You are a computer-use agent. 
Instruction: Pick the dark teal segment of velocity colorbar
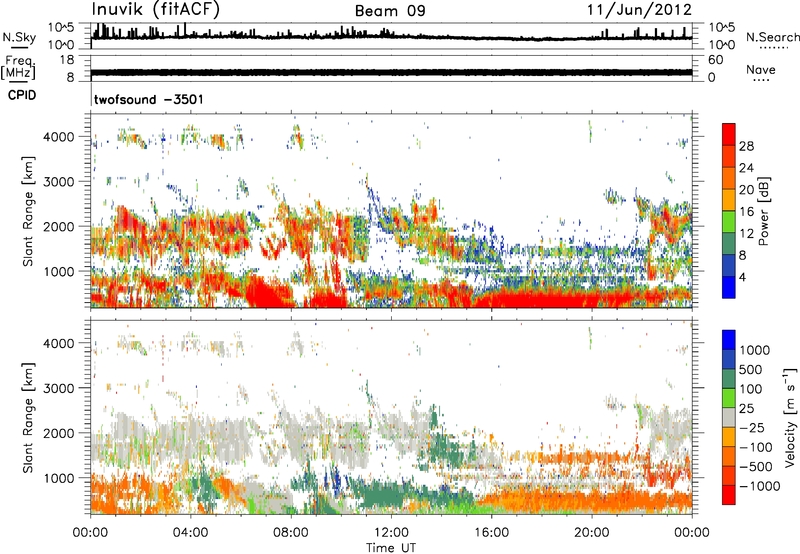pos(729,379)
